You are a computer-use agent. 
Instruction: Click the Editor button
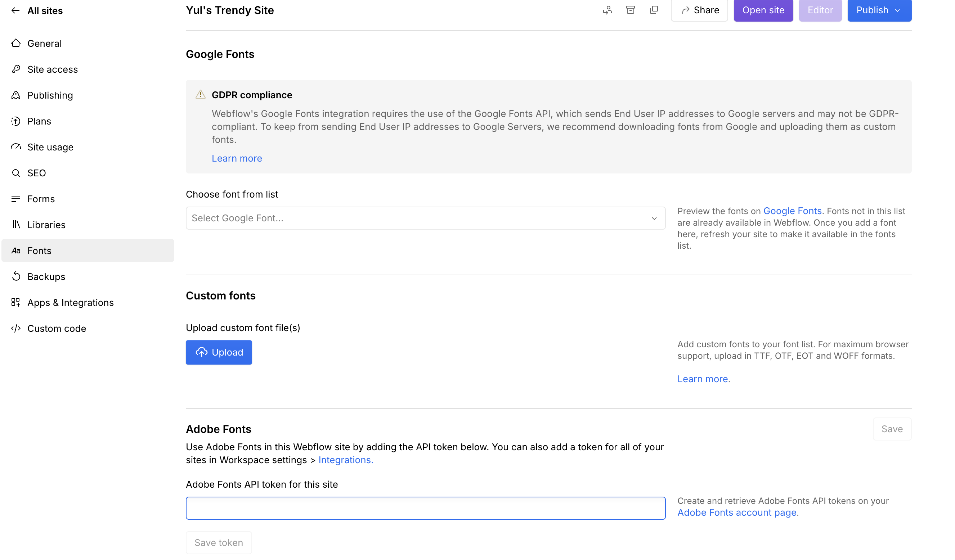coord(820,10)
